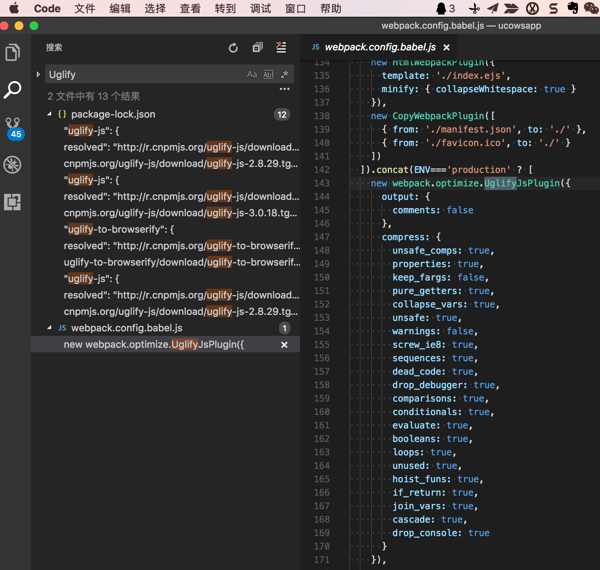Open the Extensions view in activity bar

(13, 202)
